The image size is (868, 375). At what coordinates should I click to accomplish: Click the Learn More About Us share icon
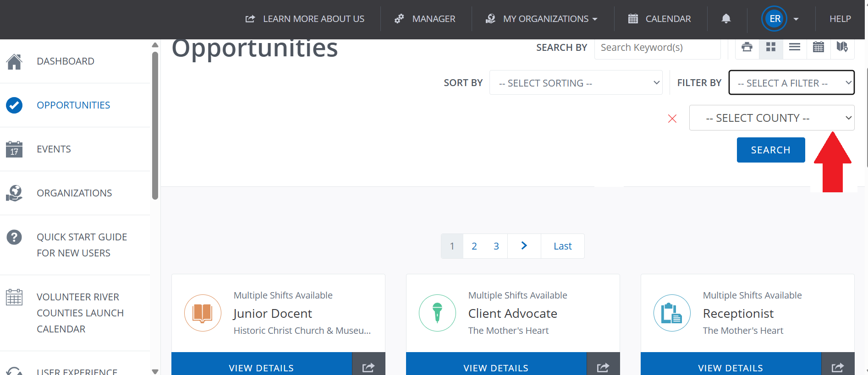(250, 19)
